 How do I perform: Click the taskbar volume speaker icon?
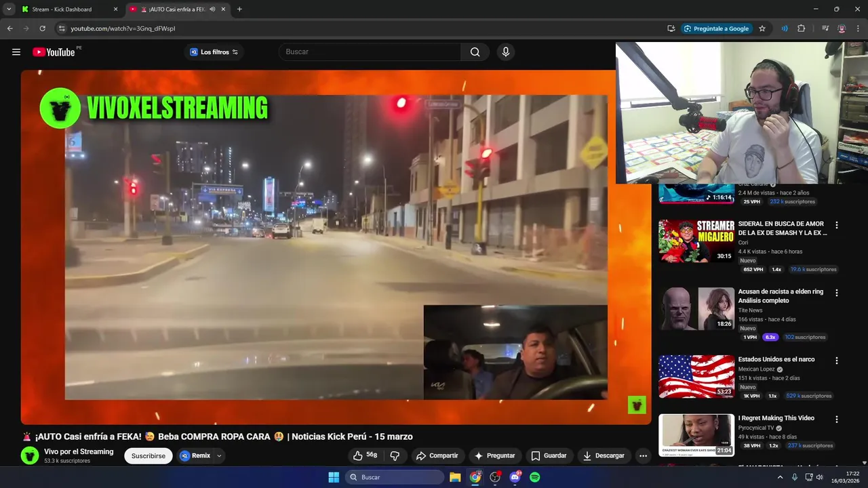click(x=820, y=477)
